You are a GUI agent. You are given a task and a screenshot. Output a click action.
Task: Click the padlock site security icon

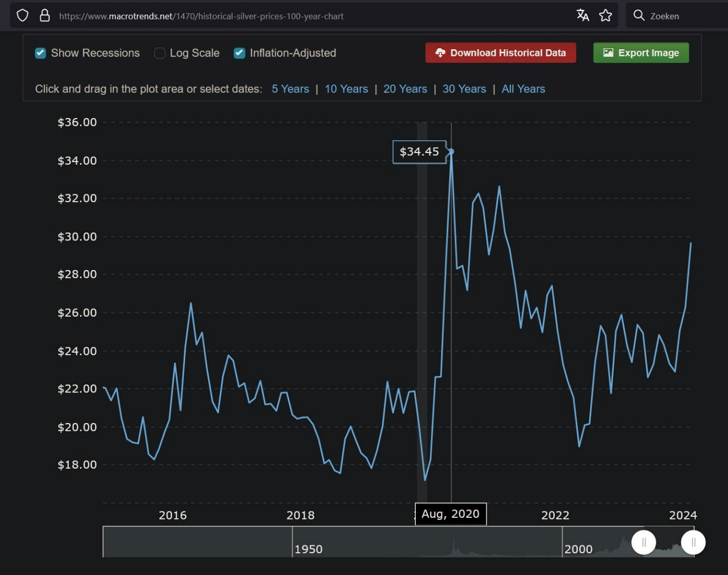point(45,15)
